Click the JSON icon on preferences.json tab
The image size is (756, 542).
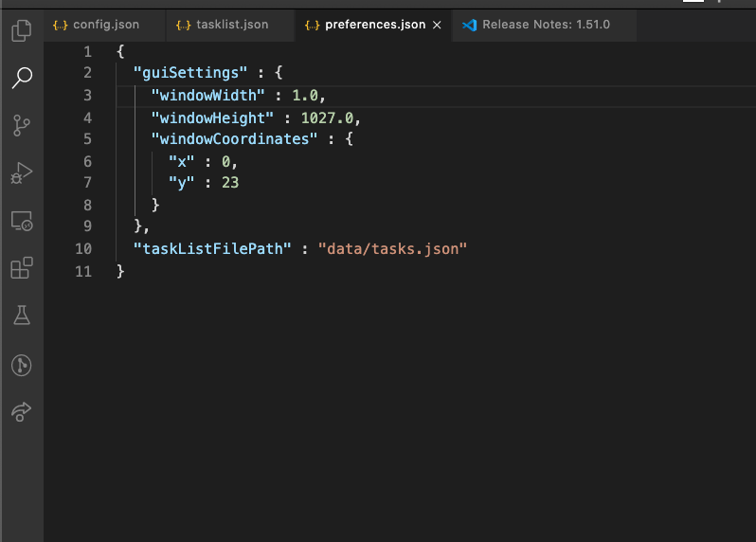click(313, 25)
